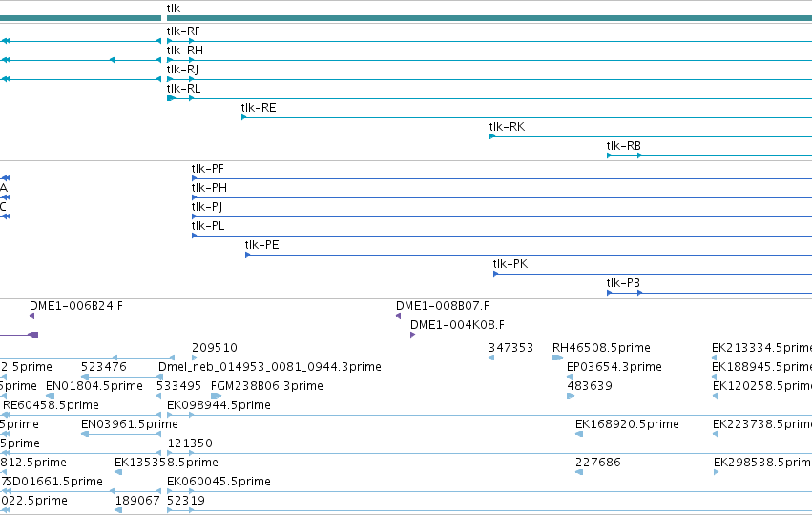
Task: Click the tlk-RF transcript label
Action: coord(183,31)
